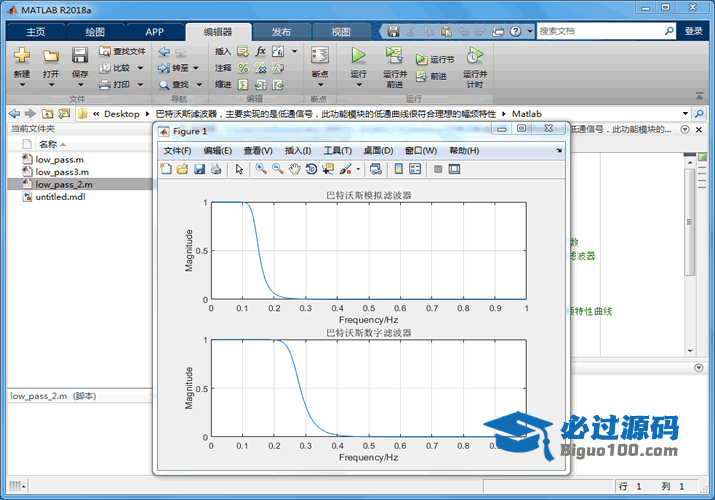Click the Run Section button
715x500 pixels.
pyautogui.click(x=435, y=60)
